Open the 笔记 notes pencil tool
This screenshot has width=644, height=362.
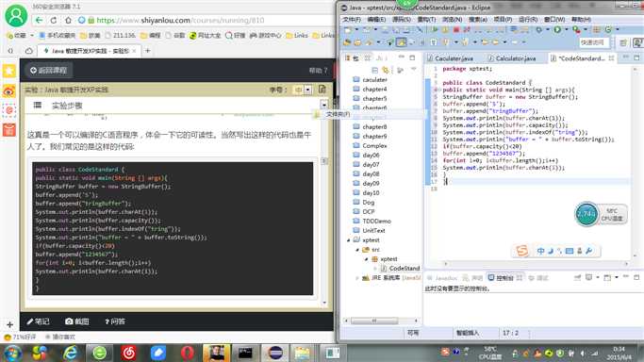pos(39,321)
